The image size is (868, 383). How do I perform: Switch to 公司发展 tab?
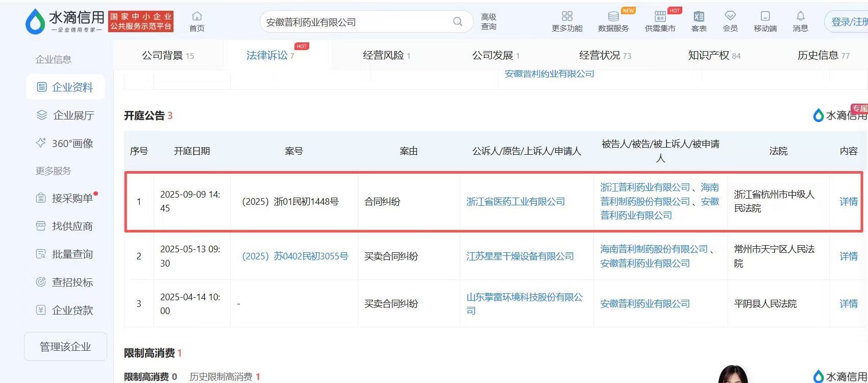(x=495, y=55)
